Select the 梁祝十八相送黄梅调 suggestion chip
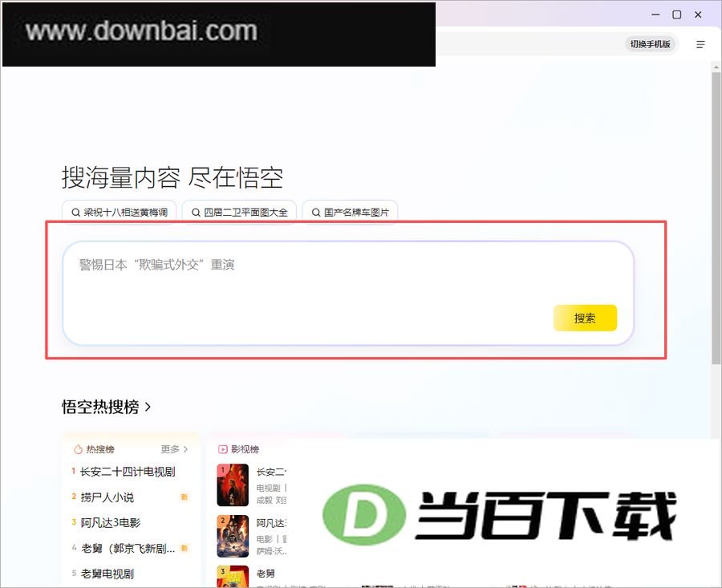The image size is (722, 588). click(x=120, y=213)
